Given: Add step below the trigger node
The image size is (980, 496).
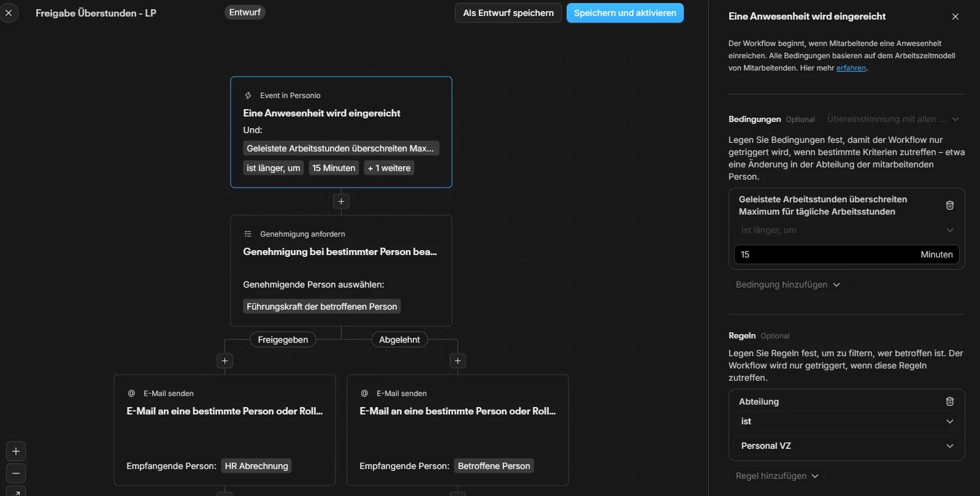Looking at the screenshot, I should coord(341,201).
